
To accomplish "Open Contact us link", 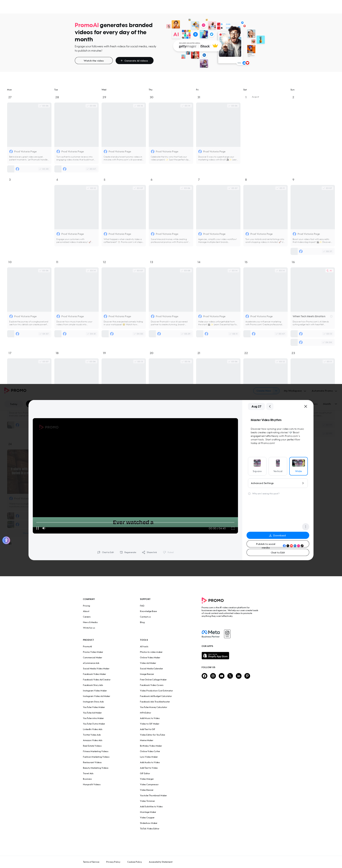I will pos(145,617).
